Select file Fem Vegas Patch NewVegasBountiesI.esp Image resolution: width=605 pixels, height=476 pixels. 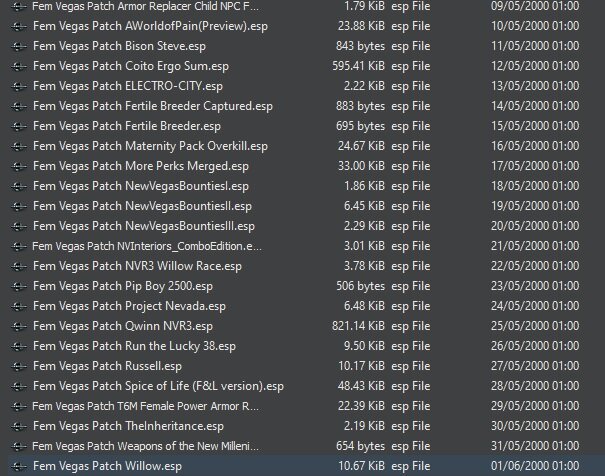[x=141, y=187]
